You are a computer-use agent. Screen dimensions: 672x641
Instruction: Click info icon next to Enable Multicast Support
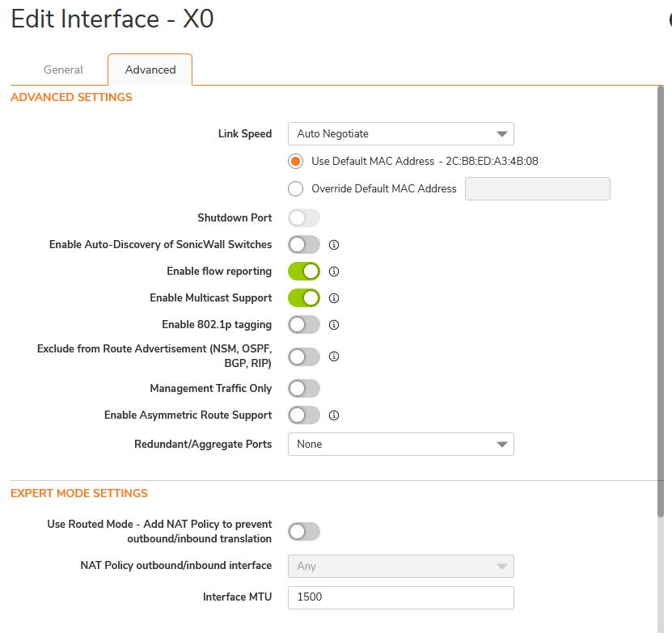[x=333, y=298]
